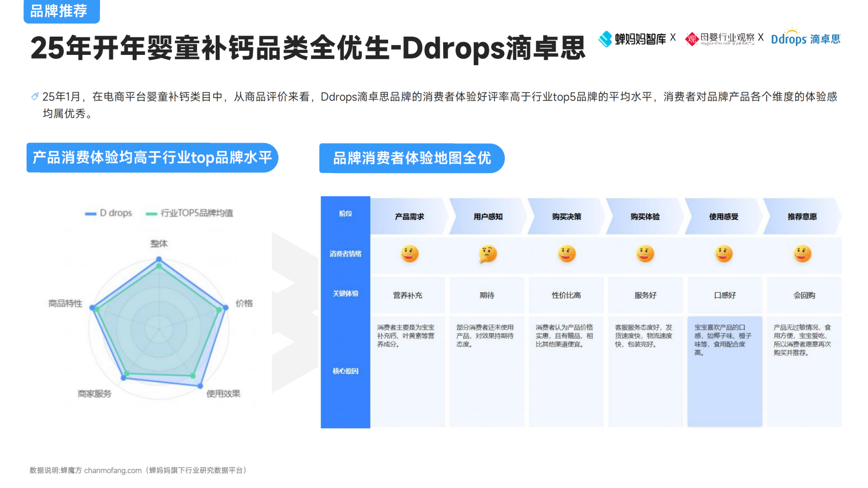Click the smiling emoji under 购买体验
Screen dimensions: 868x488
click(645, 254)
